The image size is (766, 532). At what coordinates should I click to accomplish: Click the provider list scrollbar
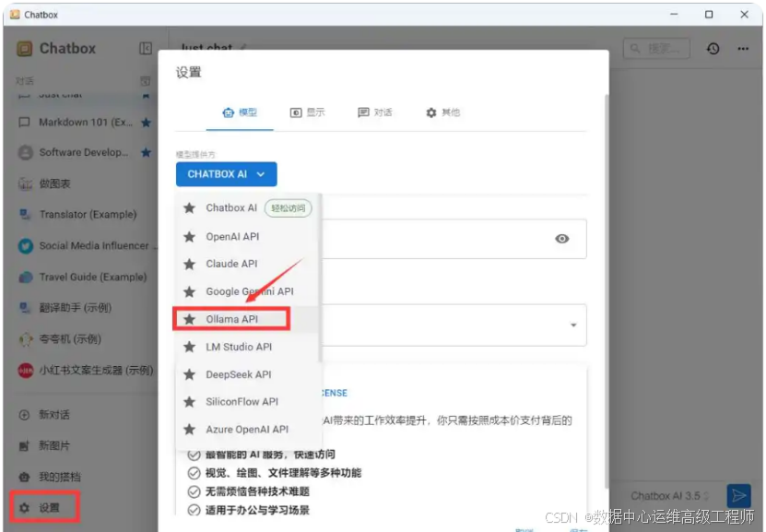[x=320, y=278]
